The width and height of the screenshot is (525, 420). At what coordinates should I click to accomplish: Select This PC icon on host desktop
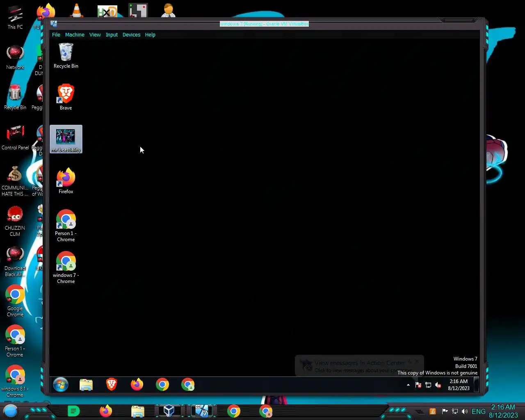[15, 17]
